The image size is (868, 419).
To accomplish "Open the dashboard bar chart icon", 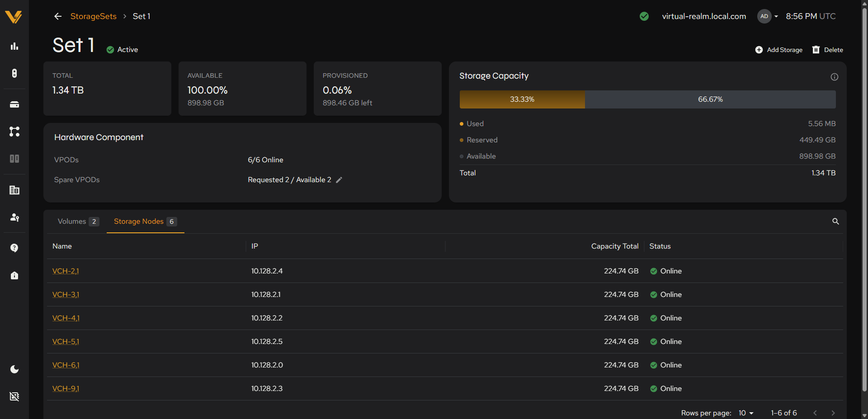I will click(14, 46).
